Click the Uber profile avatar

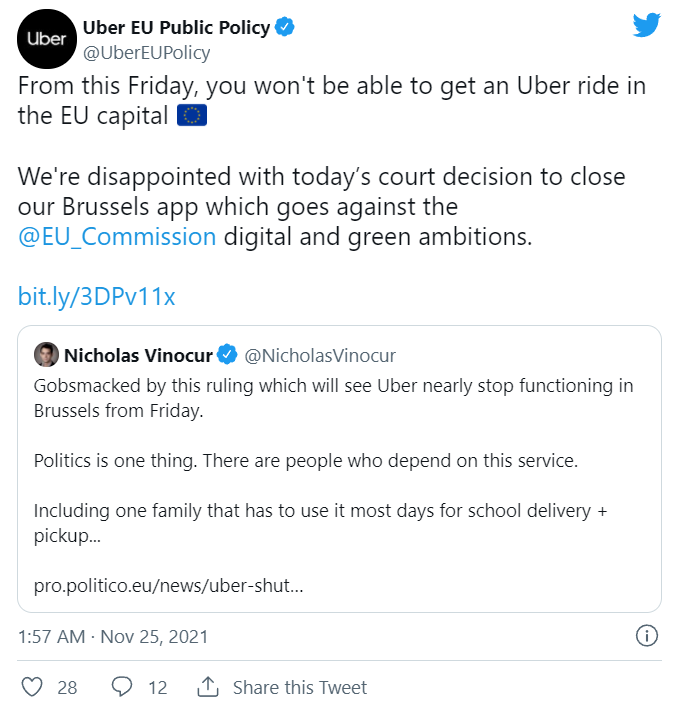point(47,39)
